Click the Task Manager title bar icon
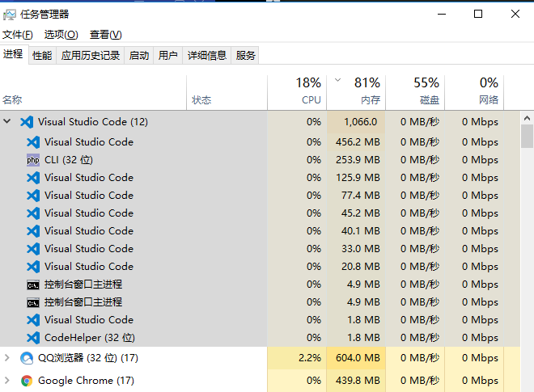Image resolution: width=534 pixels, height=392 pixels. [x=10, y=15]
